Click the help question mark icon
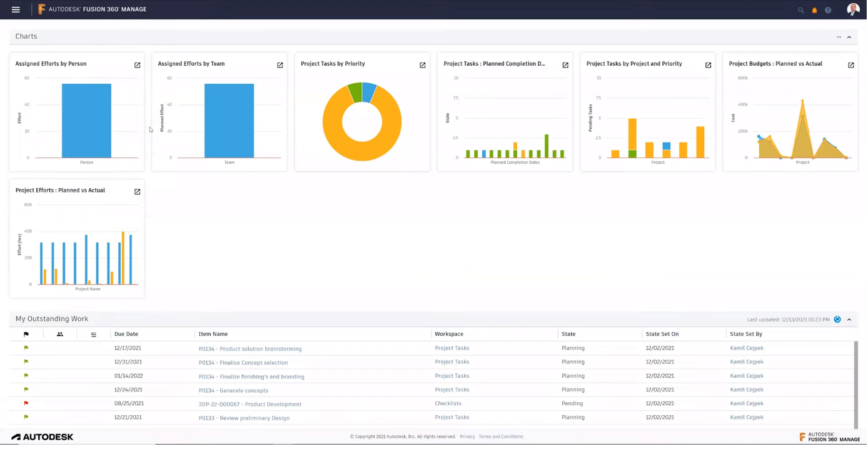The width and height of the screenshot is (868, 474). (x=828, y=10)
